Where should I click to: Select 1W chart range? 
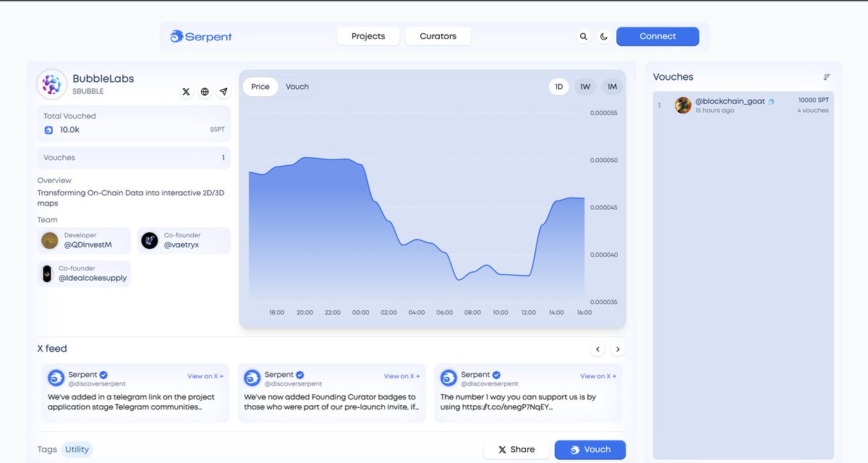click(585, 87)
